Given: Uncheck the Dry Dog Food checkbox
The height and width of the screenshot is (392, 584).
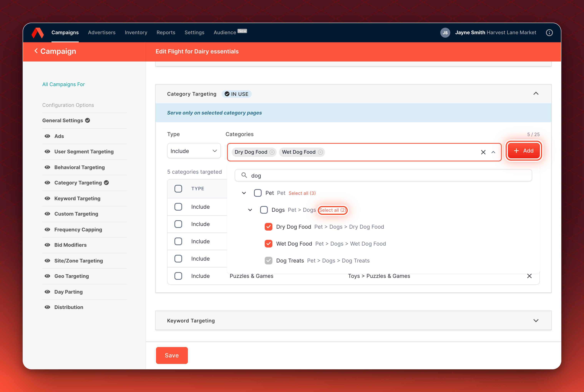Looking at the screenshot, I should (268, 227).
